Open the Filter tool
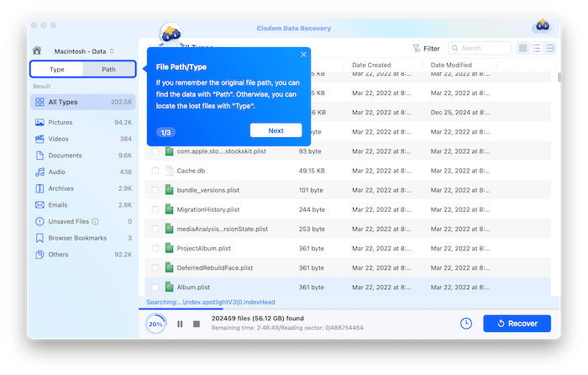588x375 pixels. pyautogui.click(x=426, y=49)
